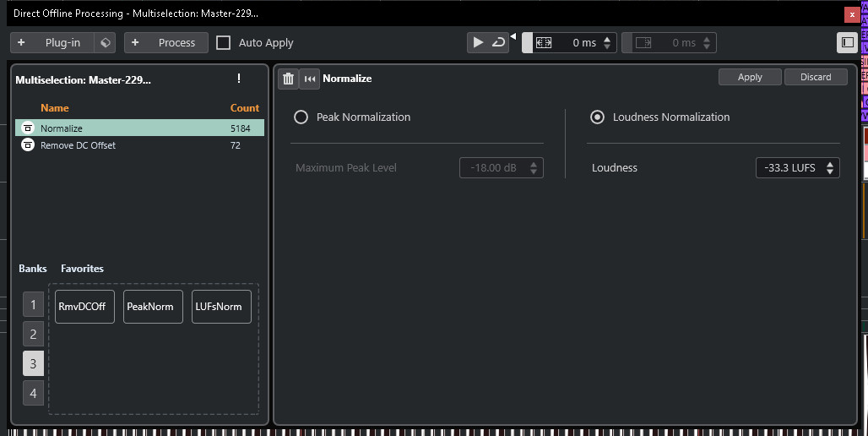Click the plus icon beside Process
This screenshot has width=868, height=436.
135,42
